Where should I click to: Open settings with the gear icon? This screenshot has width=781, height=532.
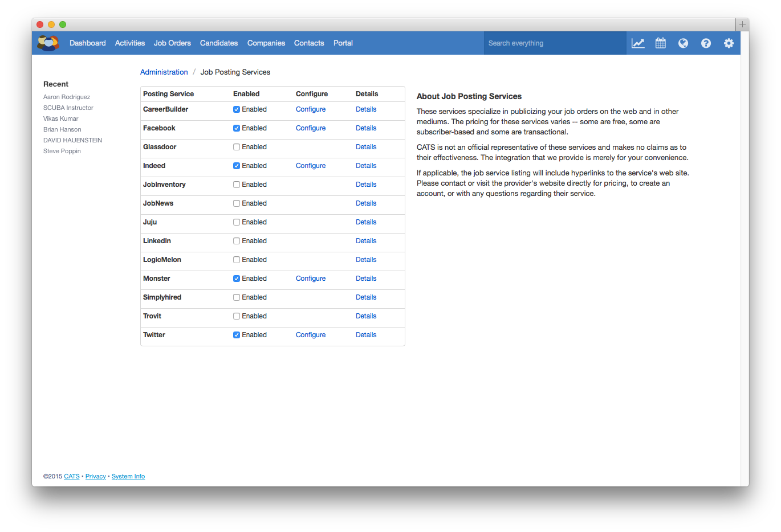pos(729,43)
